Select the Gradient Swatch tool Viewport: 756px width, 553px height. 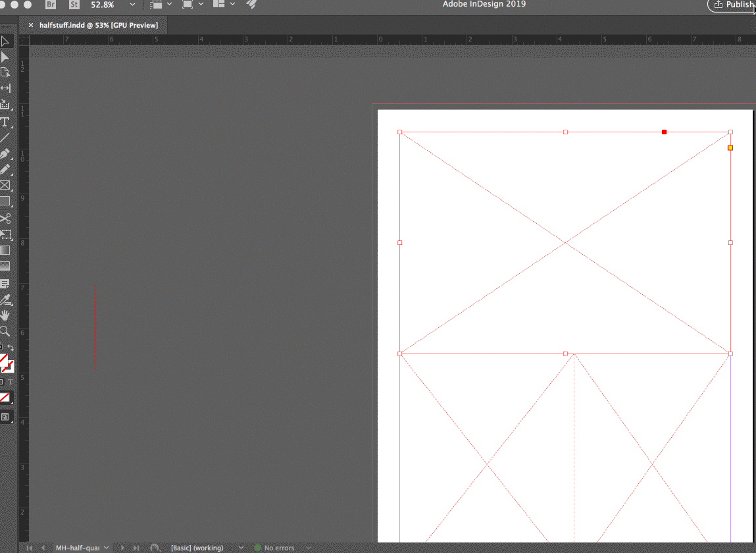pyautogui.click(x=7, y=249)
